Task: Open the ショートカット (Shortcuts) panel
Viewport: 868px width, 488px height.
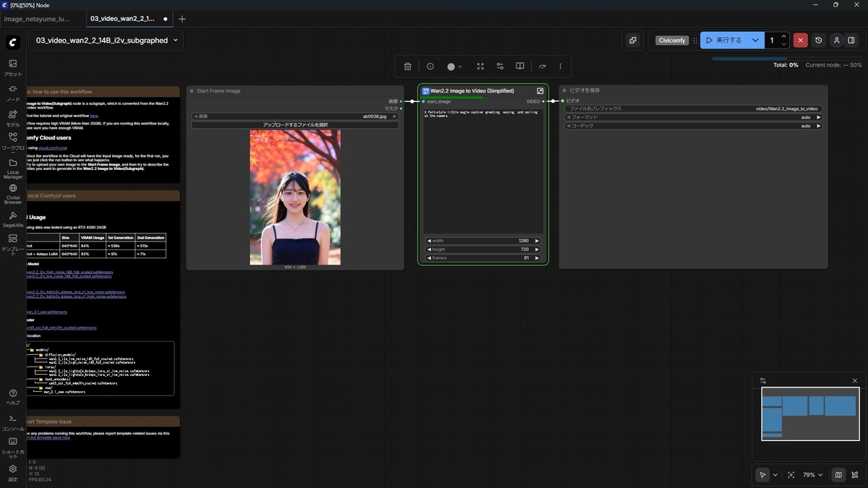Action: click(13, 447)
